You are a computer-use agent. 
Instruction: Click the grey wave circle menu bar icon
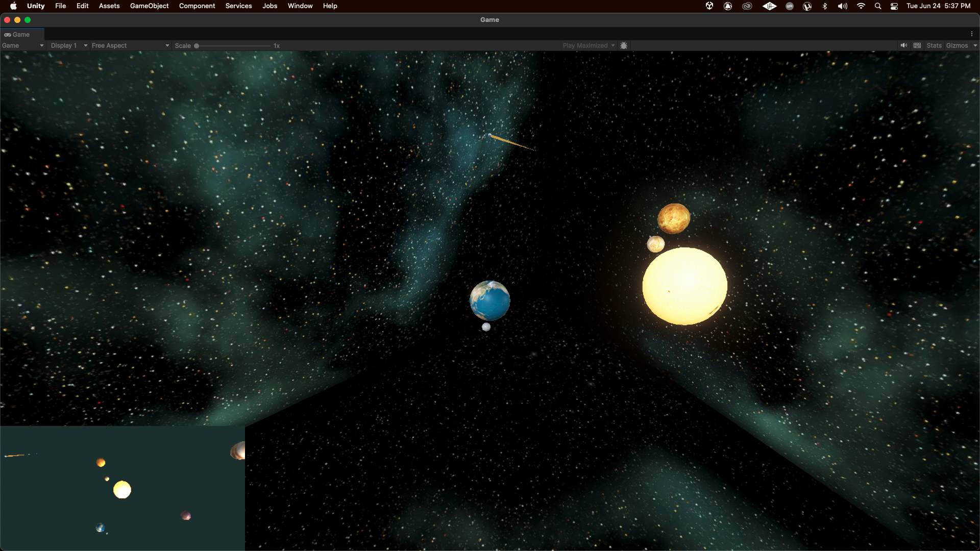[x=790, y=6]
